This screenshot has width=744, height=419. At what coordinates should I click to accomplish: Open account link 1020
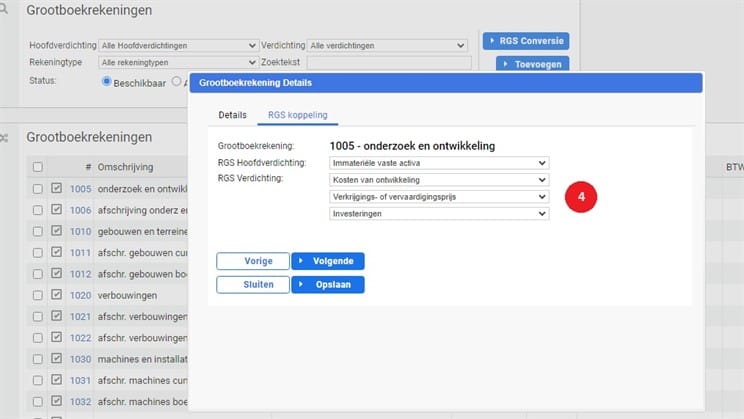coord(80,295)
